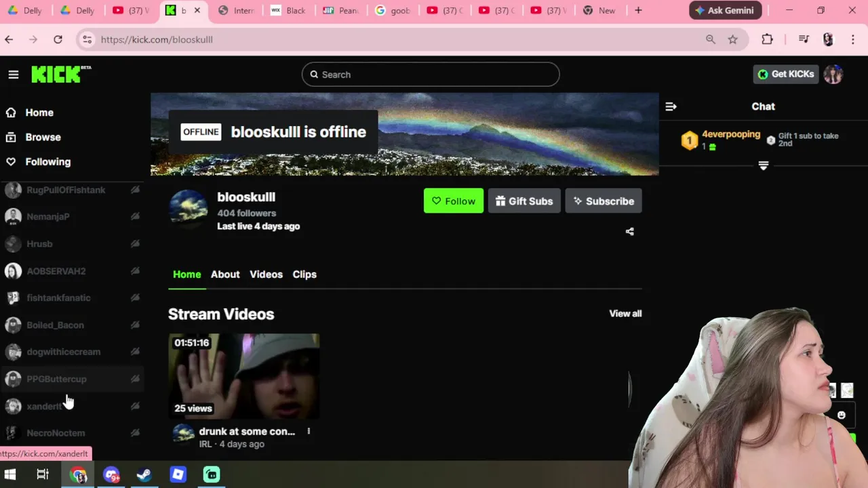868x488 pixels.
Task: Reload the page
Action: tap(58, 39)
